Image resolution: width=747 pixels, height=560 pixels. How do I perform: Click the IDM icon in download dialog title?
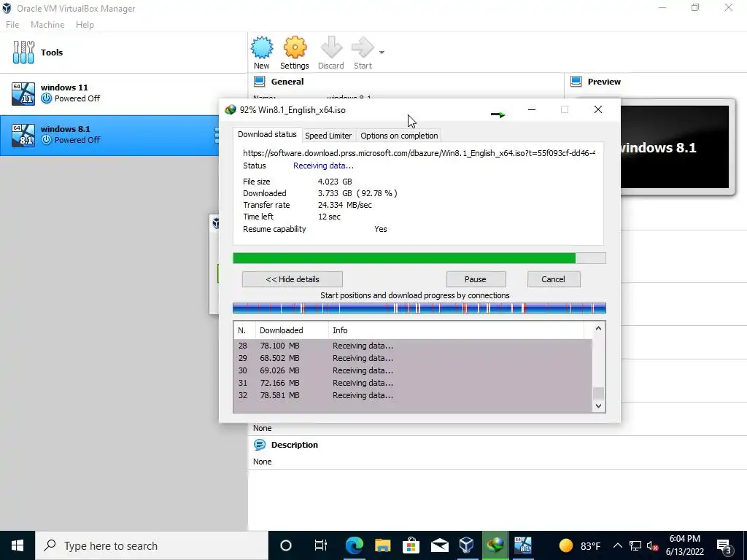tap(230, 110)
